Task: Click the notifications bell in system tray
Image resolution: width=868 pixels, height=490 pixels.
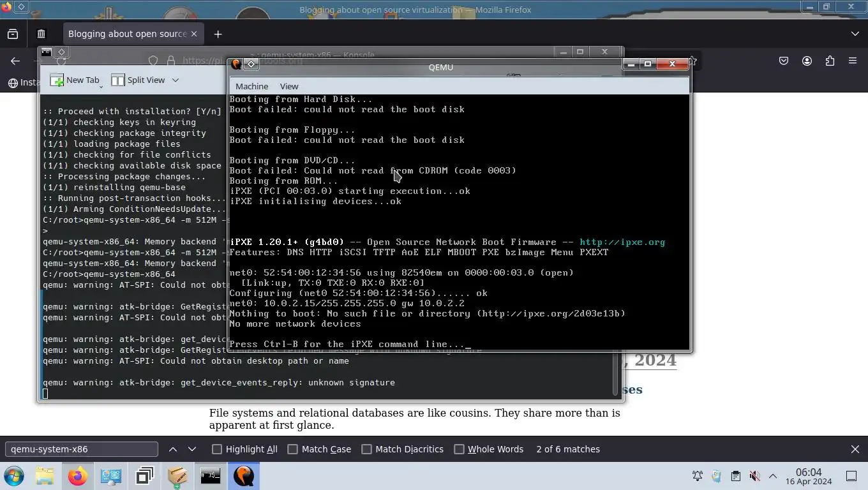Action: 698,476
